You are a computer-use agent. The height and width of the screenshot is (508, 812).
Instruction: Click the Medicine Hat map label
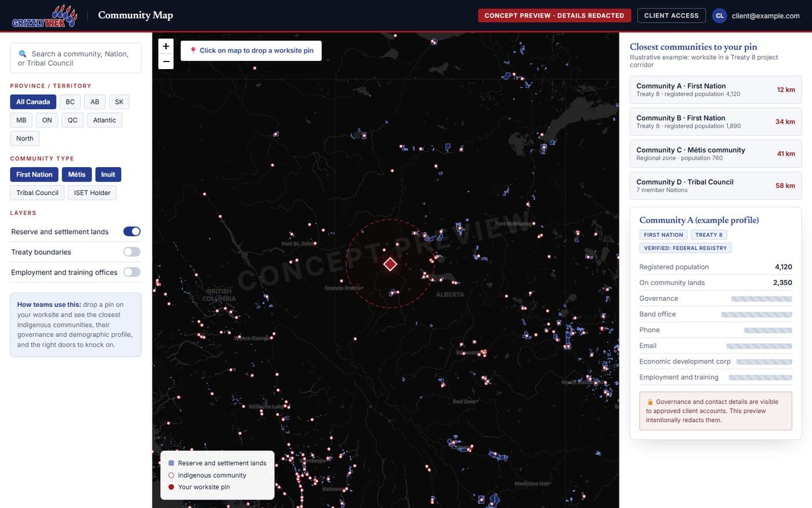(x=532, y=484)
